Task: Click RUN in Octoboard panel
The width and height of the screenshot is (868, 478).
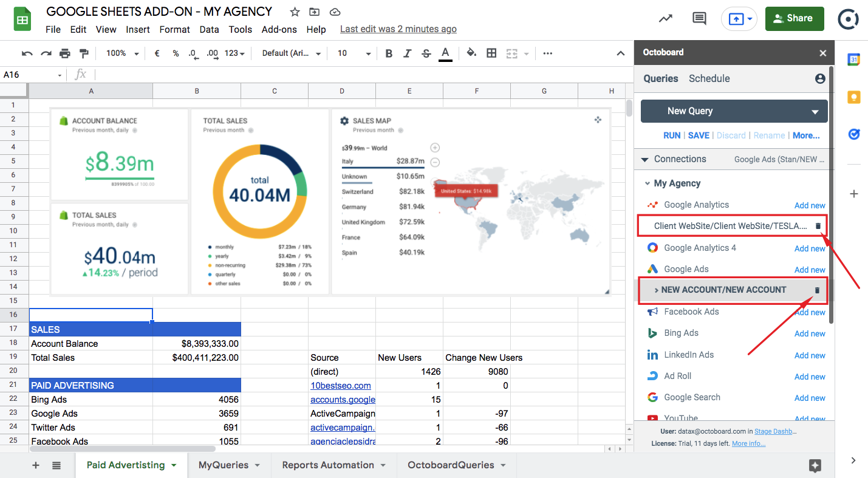Action: pyautogui.click(x=671, y=135)
